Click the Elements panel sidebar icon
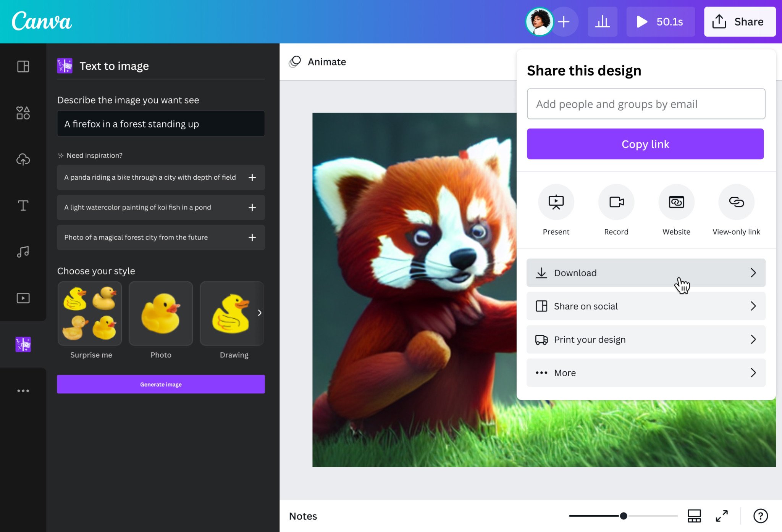 click(x=23, y=113)
